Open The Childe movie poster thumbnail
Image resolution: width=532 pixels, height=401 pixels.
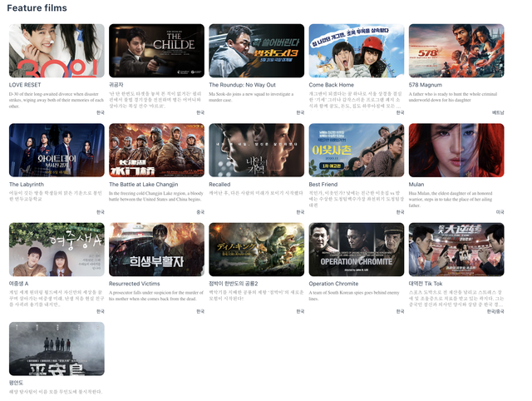tap(156, 51)
